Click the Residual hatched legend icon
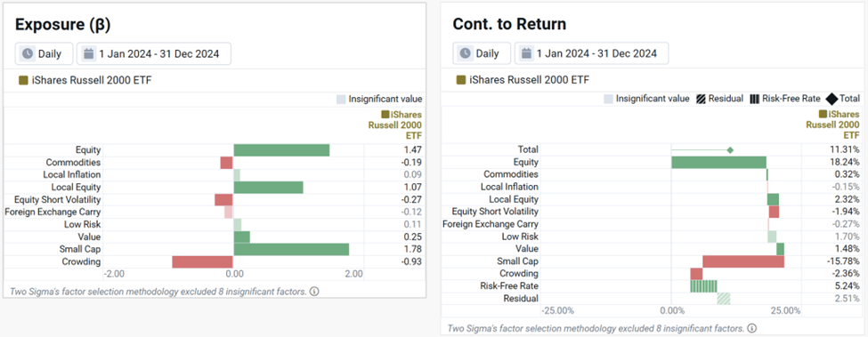 click(701, 99)
